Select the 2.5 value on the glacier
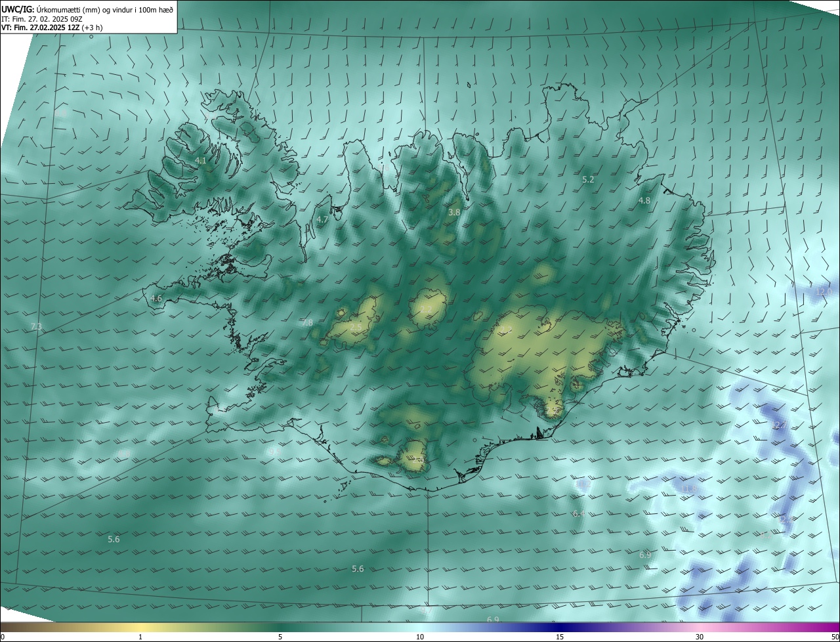Image resolution: width=840 pixels, height=642 pixels. click(x=356, y=326)
